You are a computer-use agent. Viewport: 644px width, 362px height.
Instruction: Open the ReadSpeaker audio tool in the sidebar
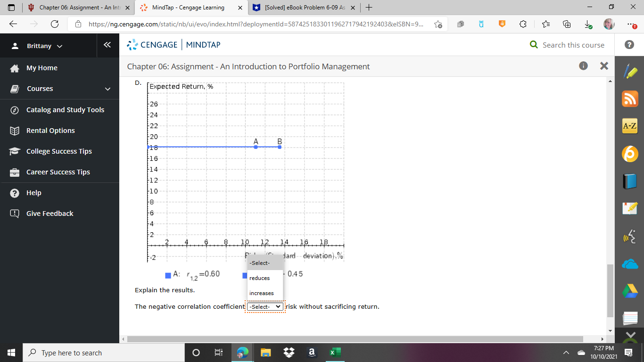tap(629, 236)
